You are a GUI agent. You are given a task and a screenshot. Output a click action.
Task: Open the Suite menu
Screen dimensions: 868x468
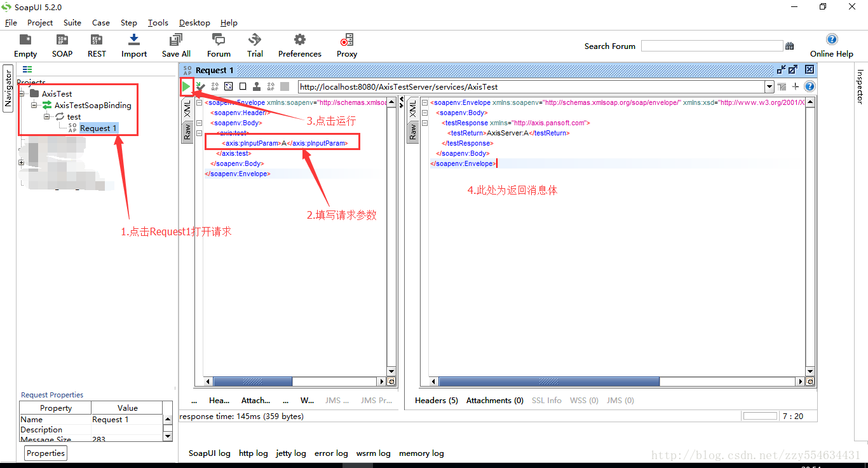[x=72, y=22]
